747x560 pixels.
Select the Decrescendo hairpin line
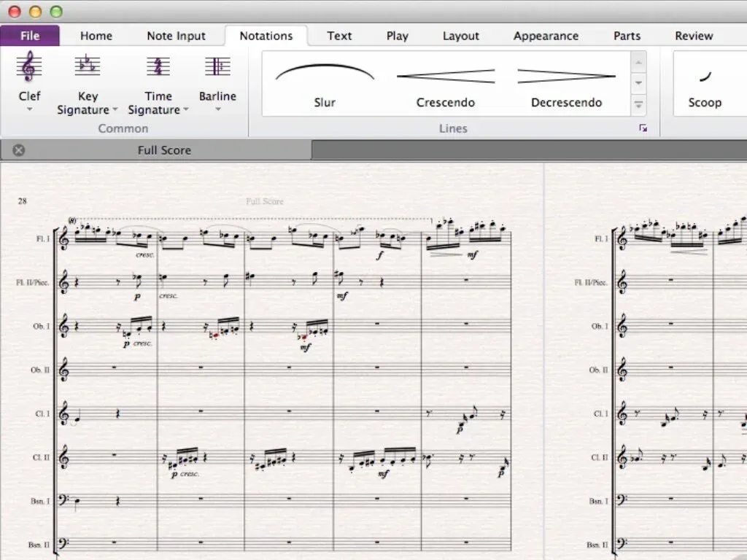(566, 84)
